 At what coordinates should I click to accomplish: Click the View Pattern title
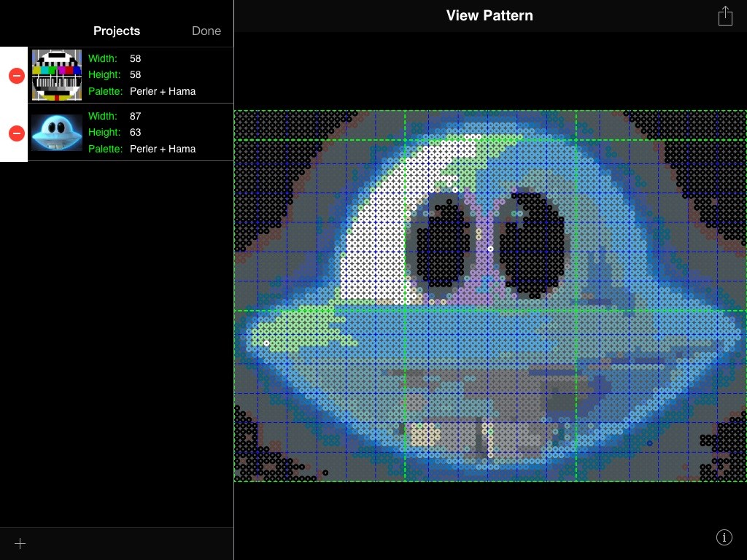pyautogui.click(x=489, y=15)
